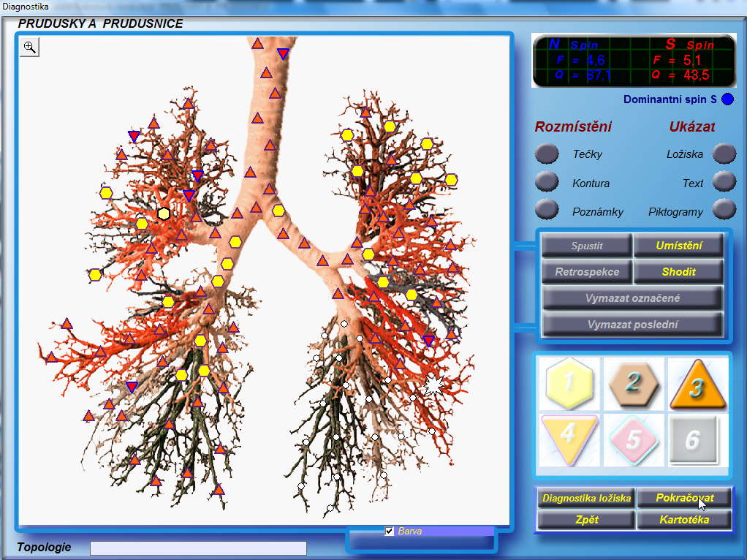The height and width of the screenshot is (560, 747).
Task: Open Diagnostika ložiska
Action: point(585,499)
